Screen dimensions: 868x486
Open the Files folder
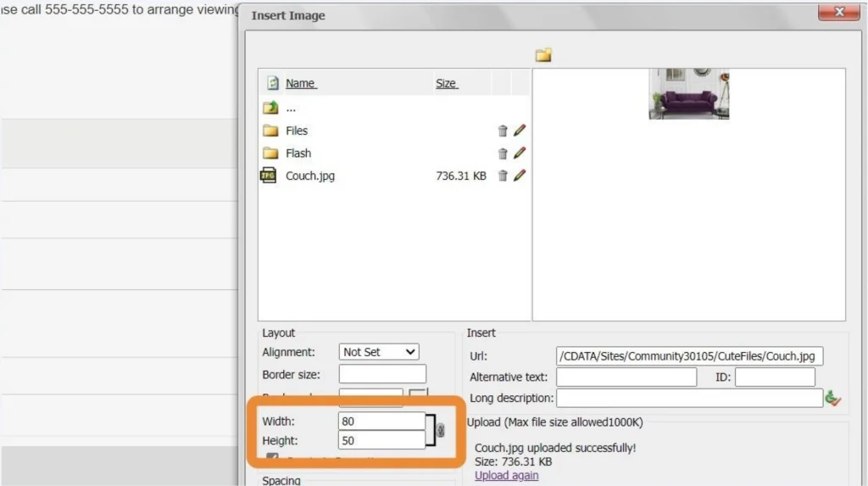(x=297, y=131)
